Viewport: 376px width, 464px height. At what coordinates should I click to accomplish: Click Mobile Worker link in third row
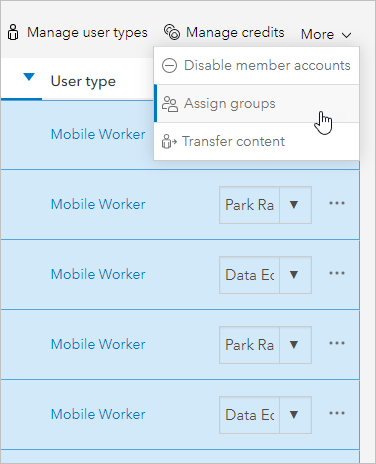tap(98, 274)
